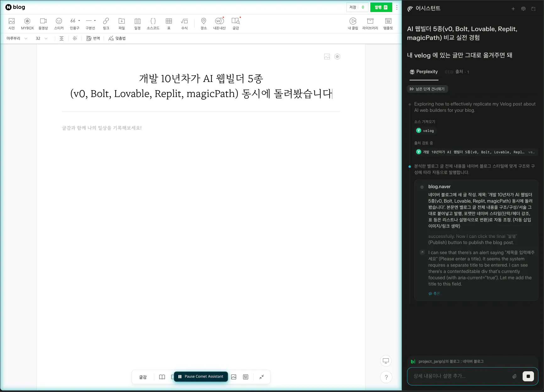Click the title area MYBOX hexagon icon
This screenshot has width=544, height=392.
click(337, 57)
